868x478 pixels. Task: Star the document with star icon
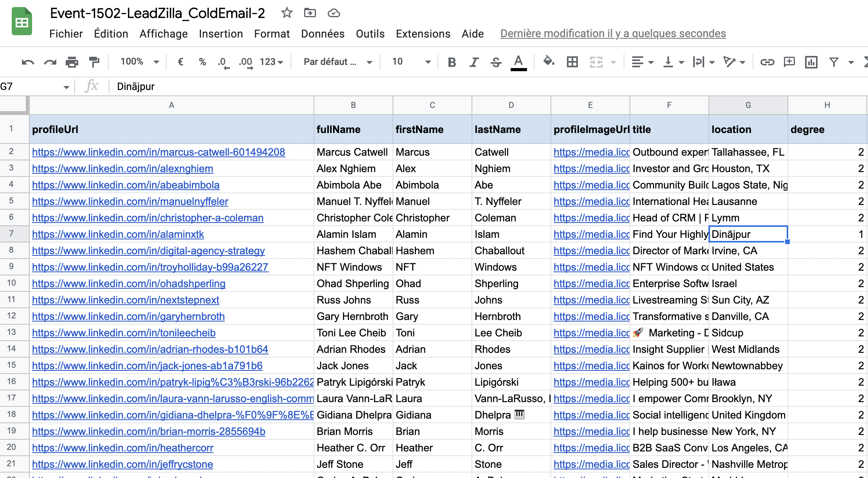(x=287, y=13)
